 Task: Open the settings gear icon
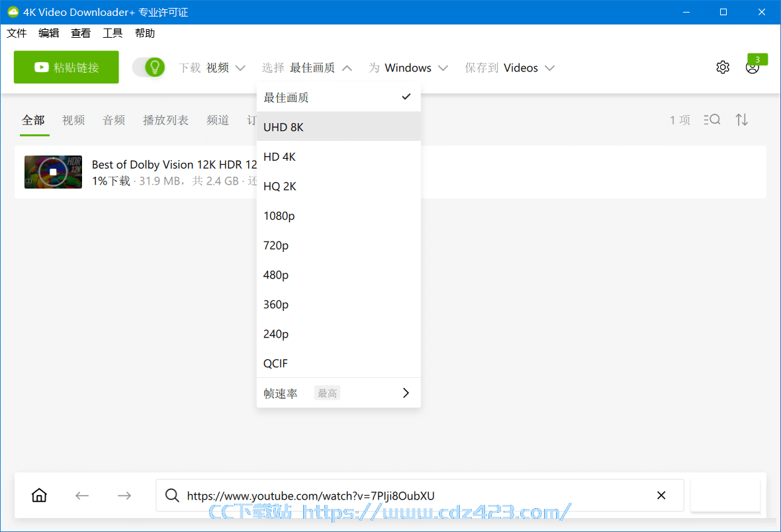coord(723,67)
